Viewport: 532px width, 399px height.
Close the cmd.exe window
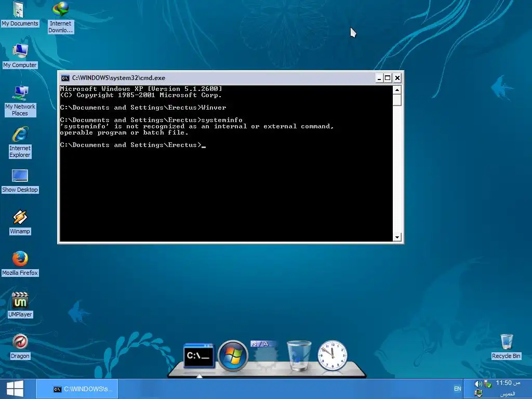click(x=397, y=78)
